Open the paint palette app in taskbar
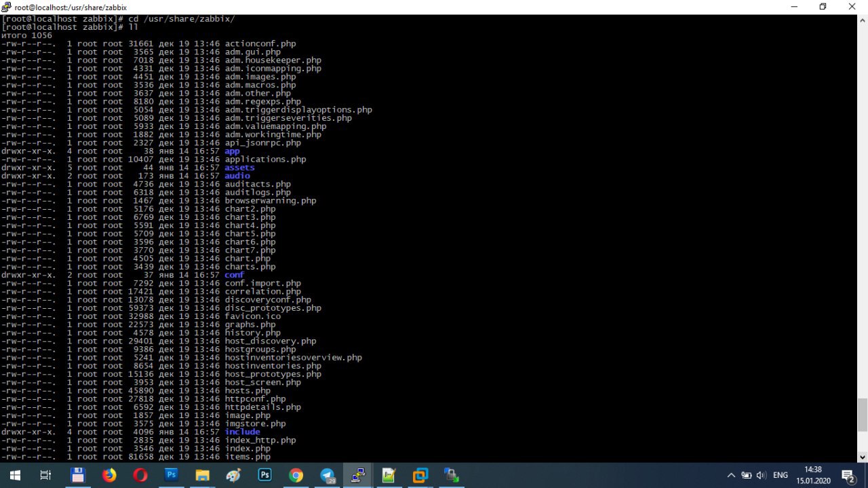 (234, 475)
